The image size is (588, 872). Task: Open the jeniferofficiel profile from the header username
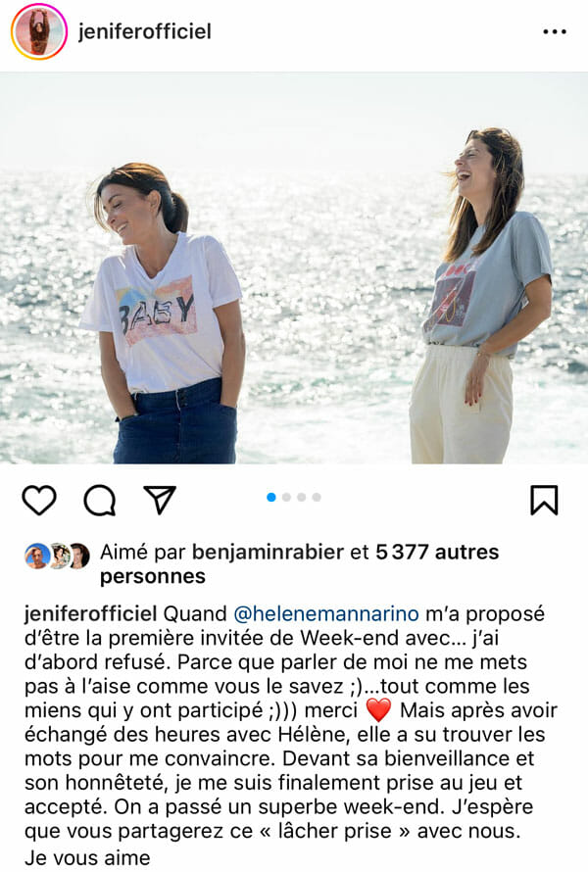[x=145, y=31]
